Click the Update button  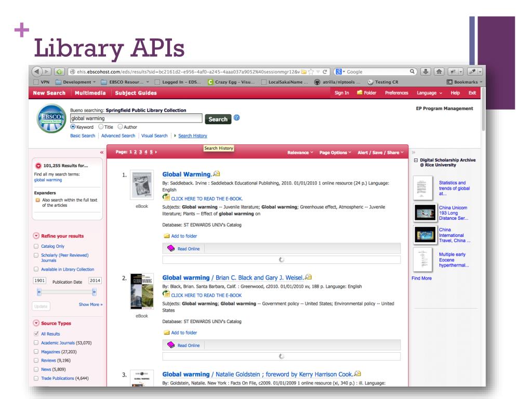(x=41, y=306)
